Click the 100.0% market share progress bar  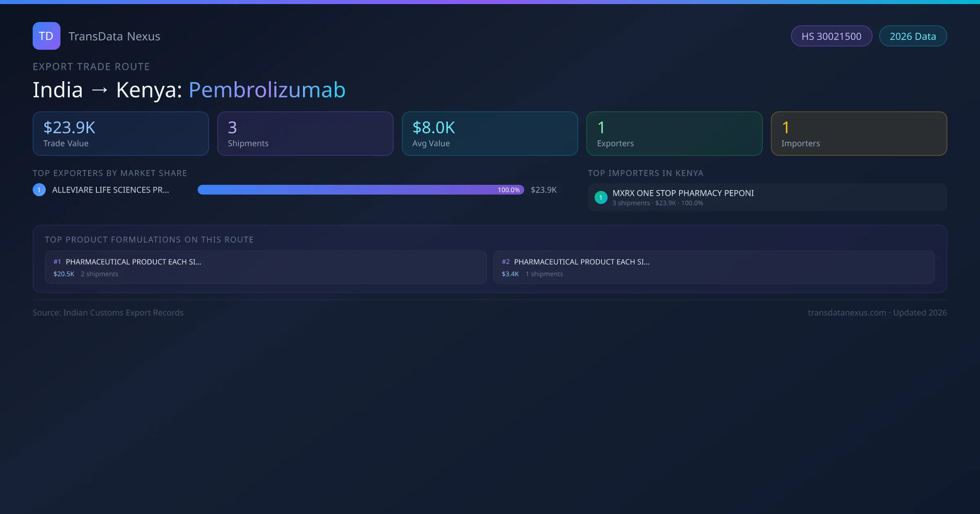(x=361, y=189)
